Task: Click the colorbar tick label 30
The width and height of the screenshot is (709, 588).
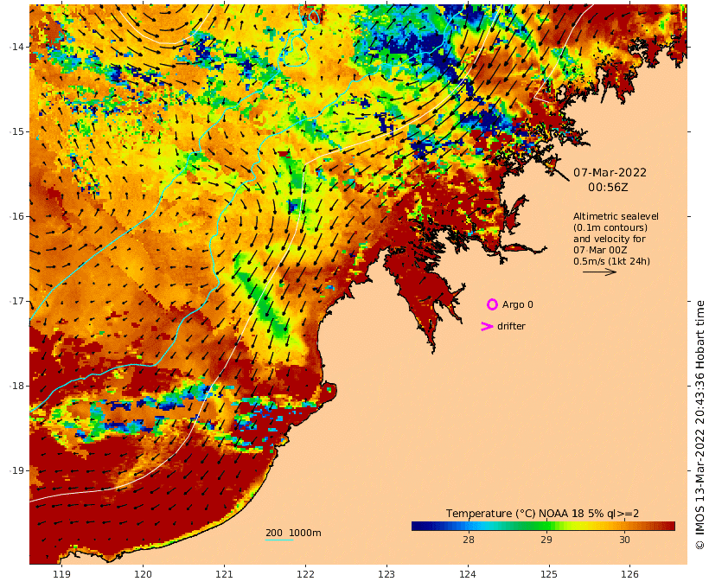Action: click(624, 540)
